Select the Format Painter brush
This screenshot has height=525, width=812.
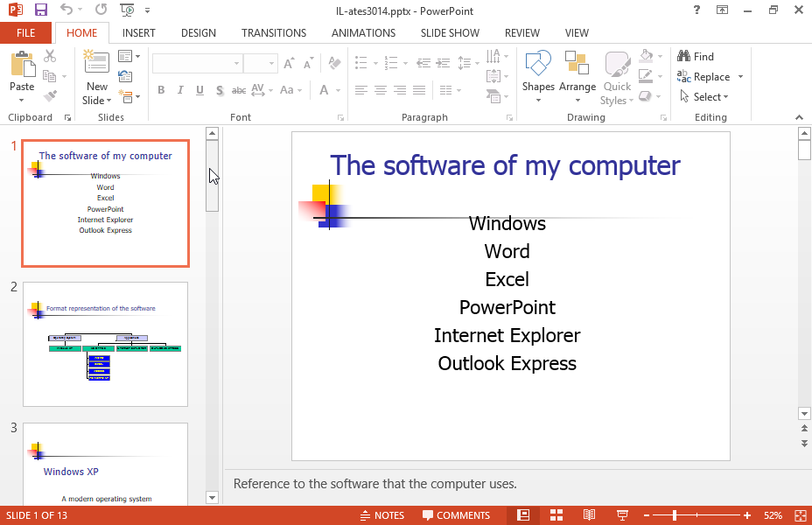[50, 96]
